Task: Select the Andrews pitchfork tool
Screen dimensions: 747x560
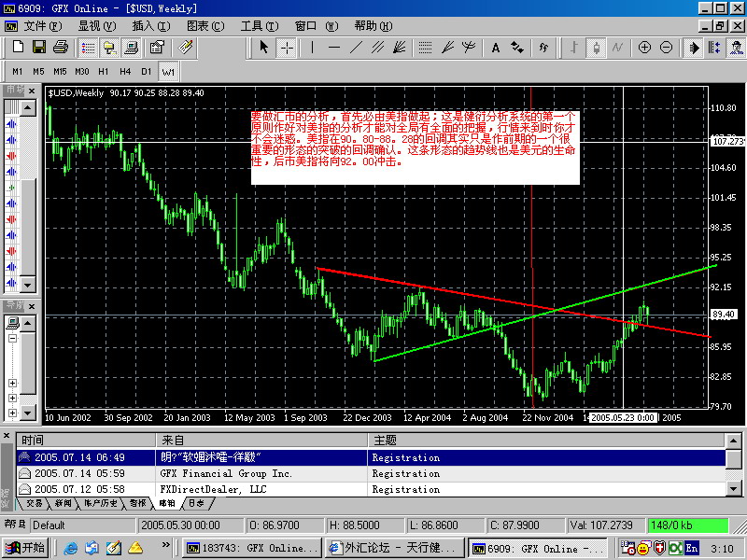Action: point(469,48)
